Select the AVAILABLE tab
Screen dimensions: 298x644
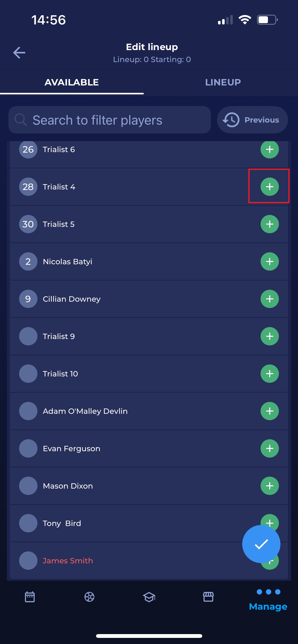pyautogui.click(x=72, y=82)
